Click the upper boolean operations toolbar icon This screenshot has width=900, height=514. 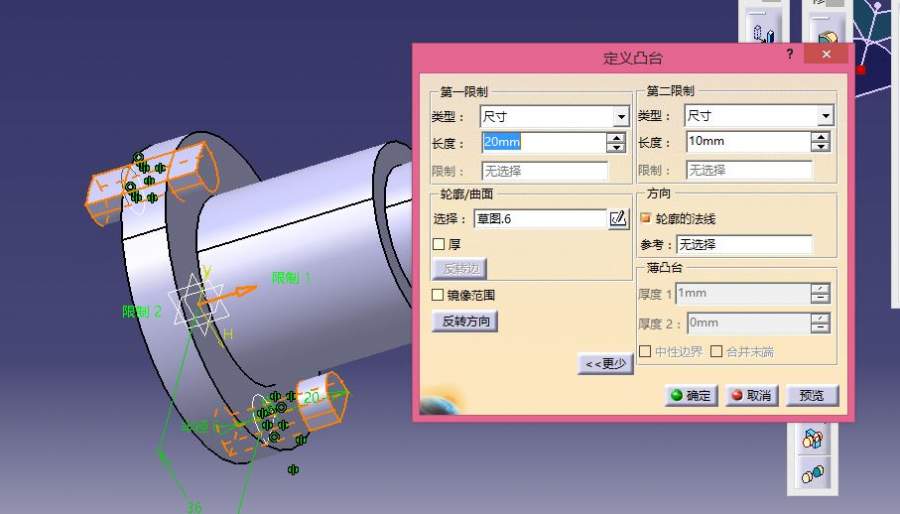click(x=812, y=439)
